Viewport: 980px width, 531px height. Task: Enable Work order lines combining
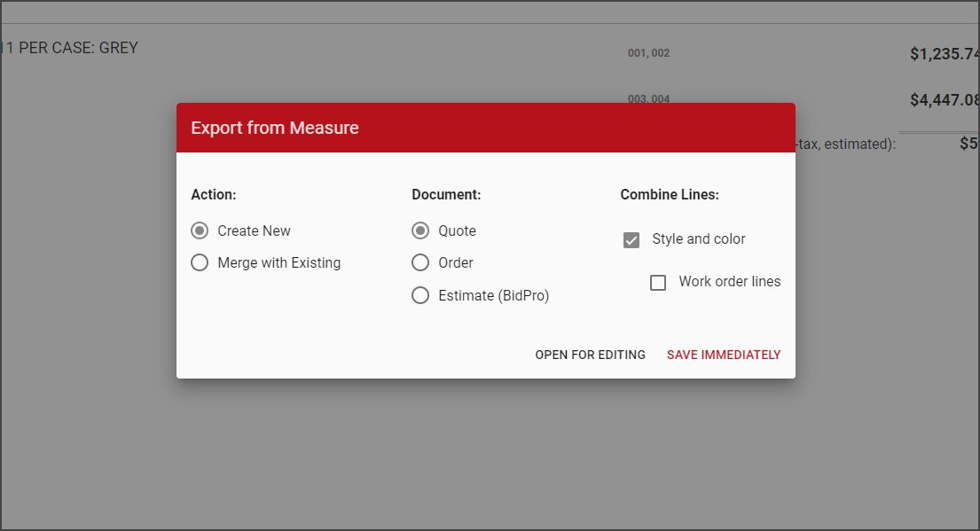coord(657,282)
